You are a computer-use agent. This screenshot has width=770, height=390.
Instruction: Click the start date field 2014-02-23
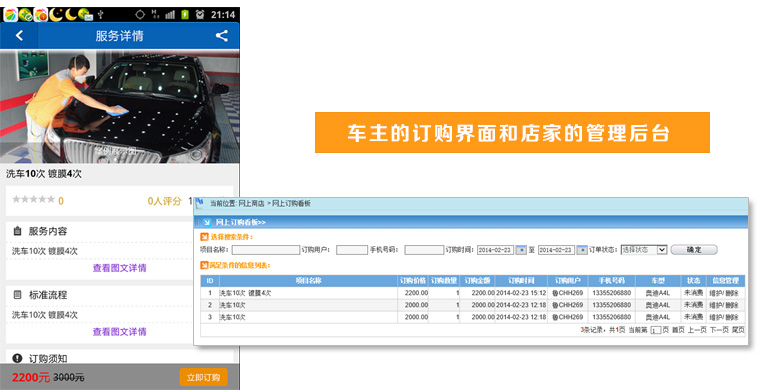point(495,250)
